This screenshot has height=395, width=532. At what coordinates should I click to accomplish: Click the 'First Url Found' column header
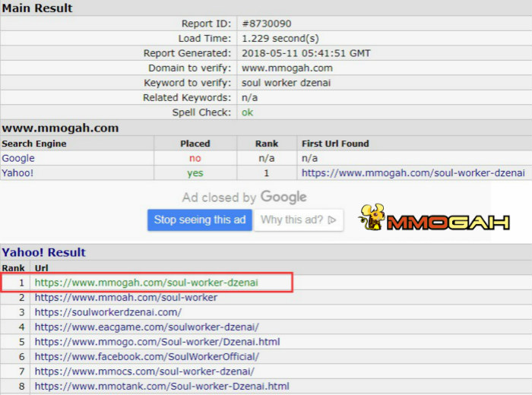tap(335, 144)
